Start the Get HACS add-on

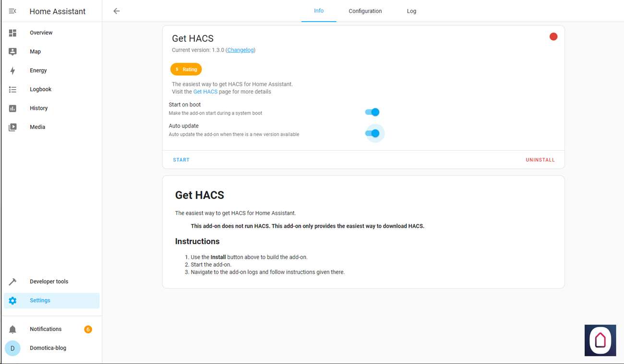pyautogui.click(x=181, y=160)
